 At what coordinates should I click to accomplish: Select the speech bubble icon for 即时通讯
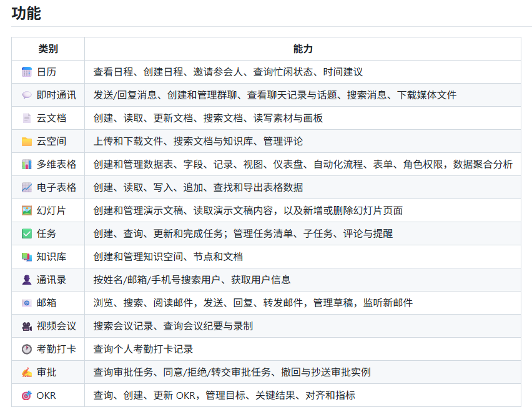point(26,95)
